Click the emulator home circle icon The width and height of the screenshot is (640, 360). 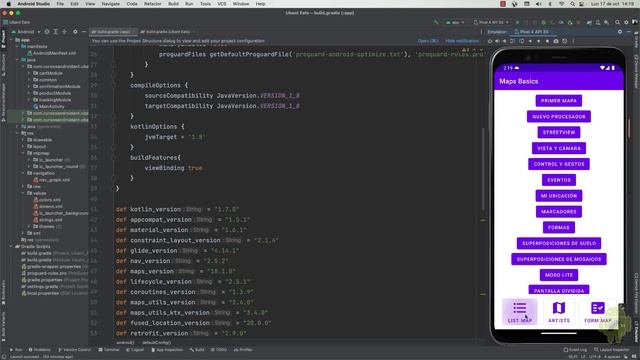point(539,41)
